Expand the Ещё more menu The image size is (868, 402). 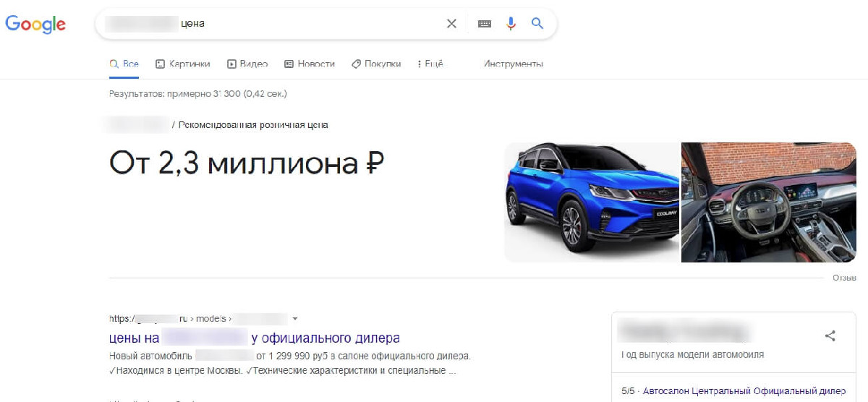[430, 64]
